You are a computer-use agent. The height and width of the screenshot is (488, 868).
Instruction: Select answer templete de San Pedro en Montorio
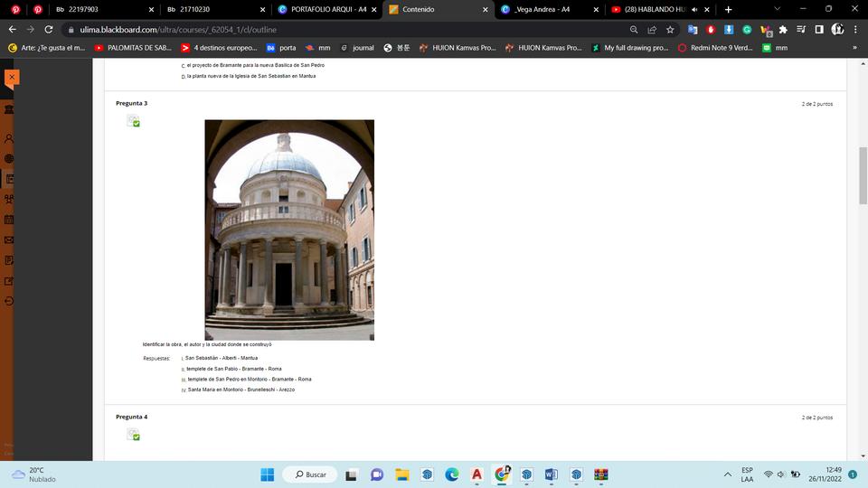pyautogui.click(x=250, y=379)
